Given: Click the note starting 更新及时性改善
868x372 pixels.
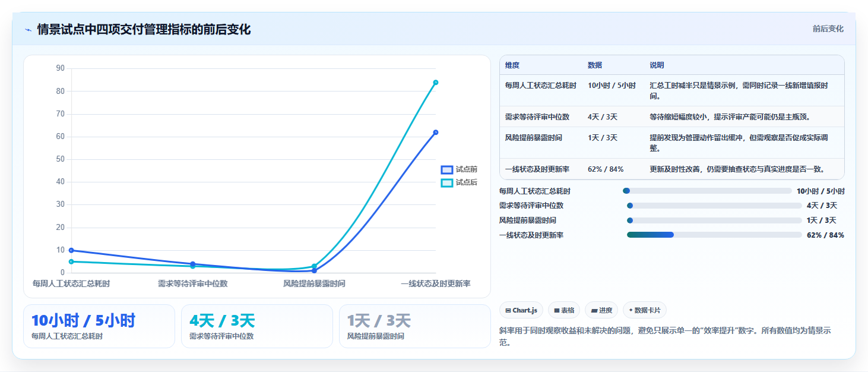Looking at the screenshot, I should pyautogui.click(x=737, y=169).
